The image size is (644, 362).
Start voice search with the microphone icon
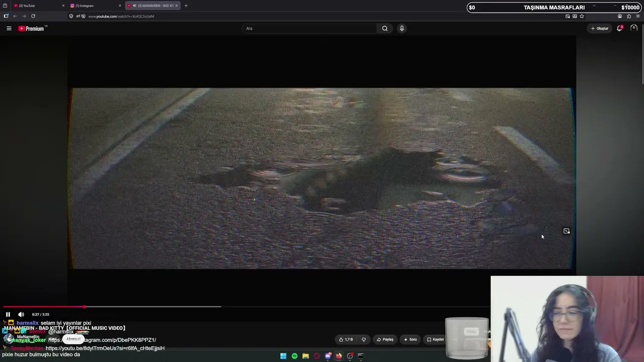click(402, 29)
